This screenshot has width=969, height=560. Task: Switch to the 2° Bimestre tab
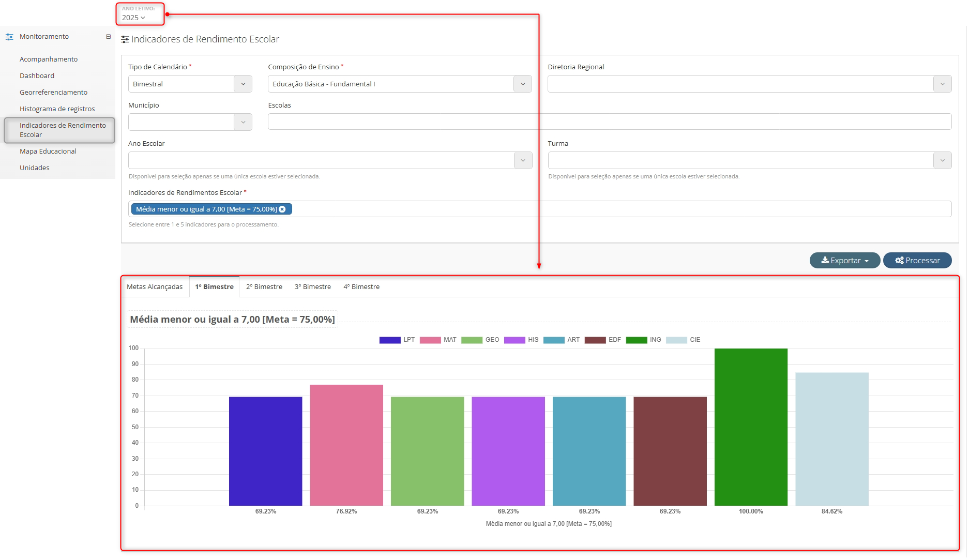(264, 287)
